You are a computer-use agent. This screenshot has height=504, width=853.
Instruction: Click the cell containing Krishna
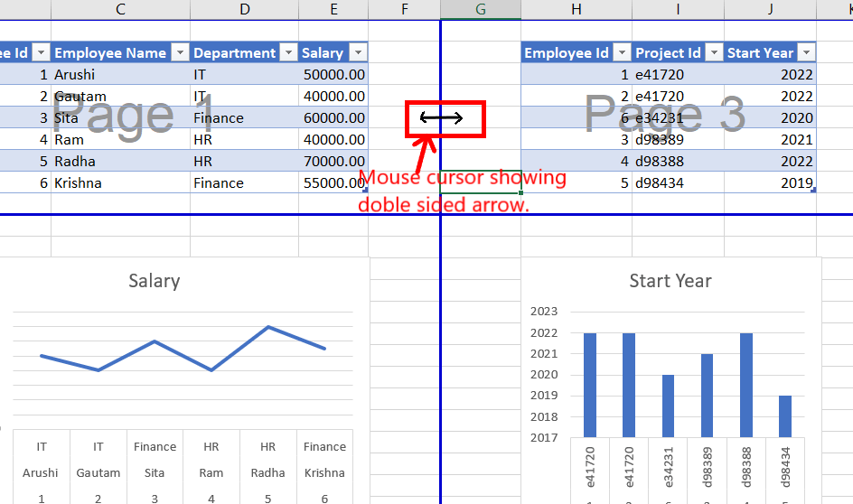point(121,182)
